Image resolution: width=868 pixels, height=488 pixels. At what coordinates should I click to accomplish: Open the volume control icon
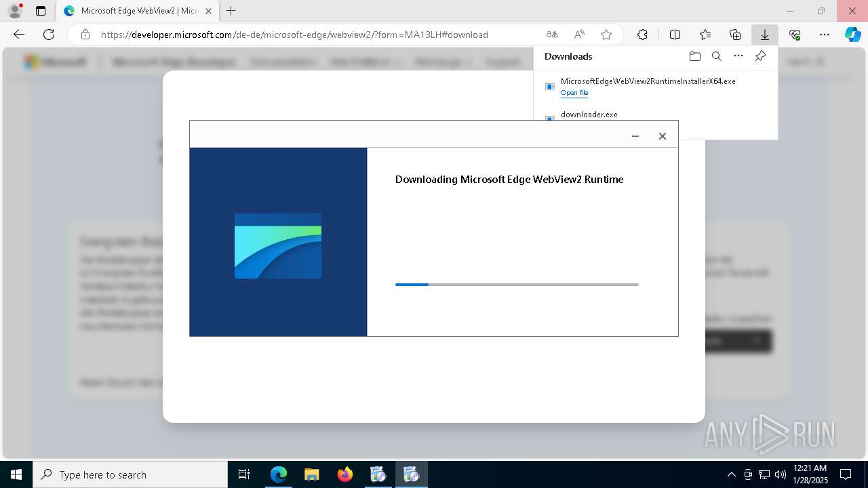781,474
